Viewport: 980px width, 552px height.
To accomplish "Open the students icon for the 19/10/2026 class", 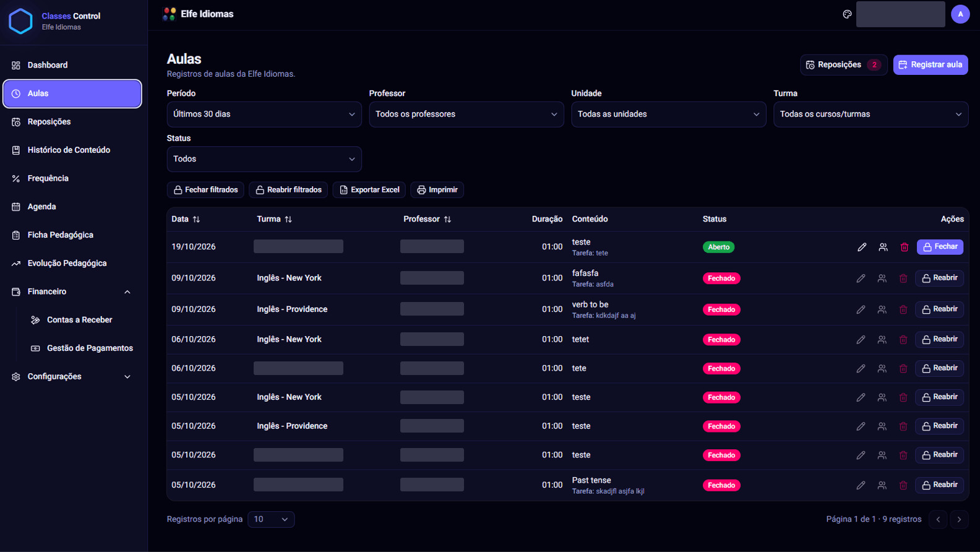I will click(x=883, y=247).
